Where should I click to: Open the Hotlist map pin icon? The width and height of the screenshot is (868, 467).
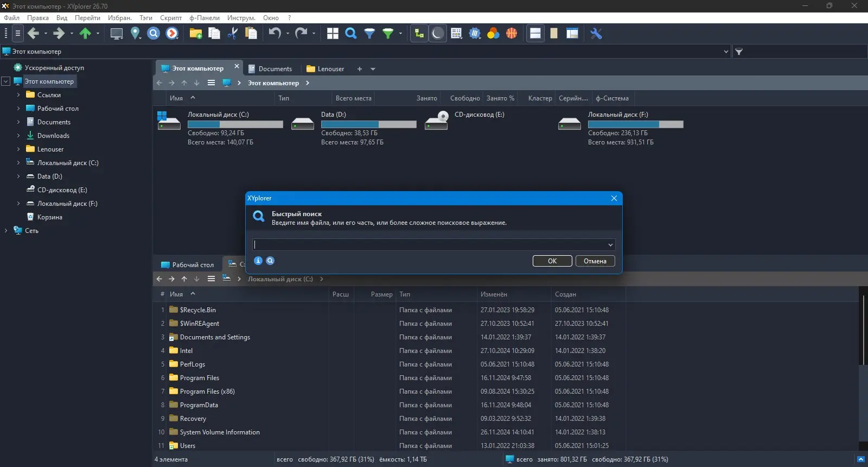click(136, 34)
